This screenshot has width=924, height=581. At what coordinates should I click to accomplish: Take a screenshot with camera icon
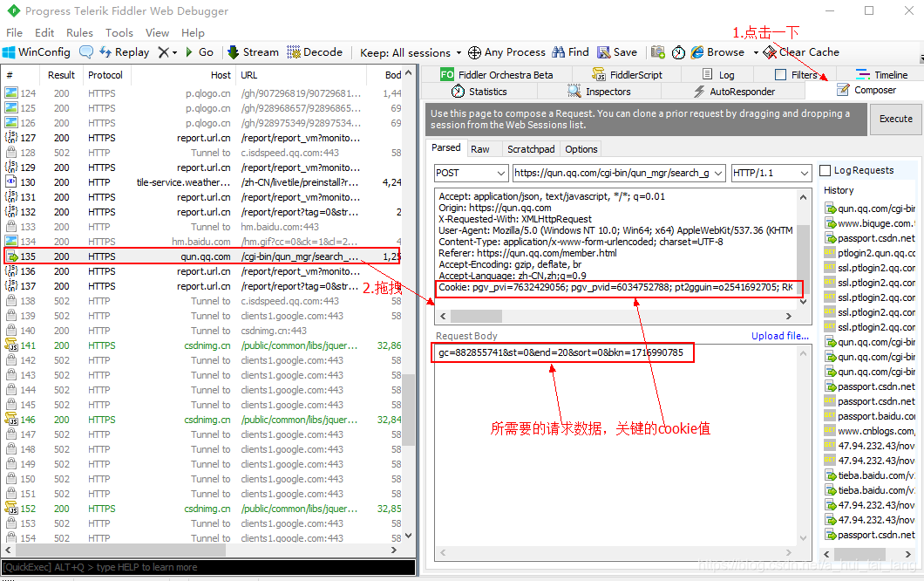point(658,52)
